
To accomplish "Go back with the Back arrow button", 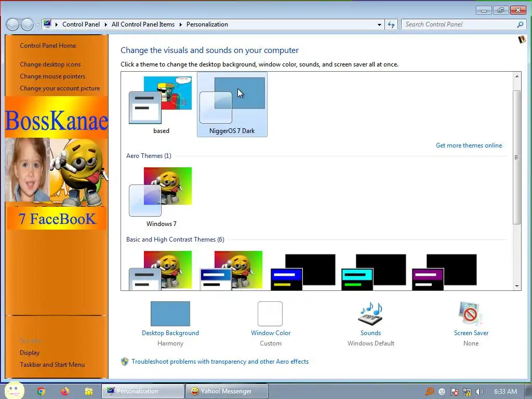I will pyautogui.click(x=12, y=24).
